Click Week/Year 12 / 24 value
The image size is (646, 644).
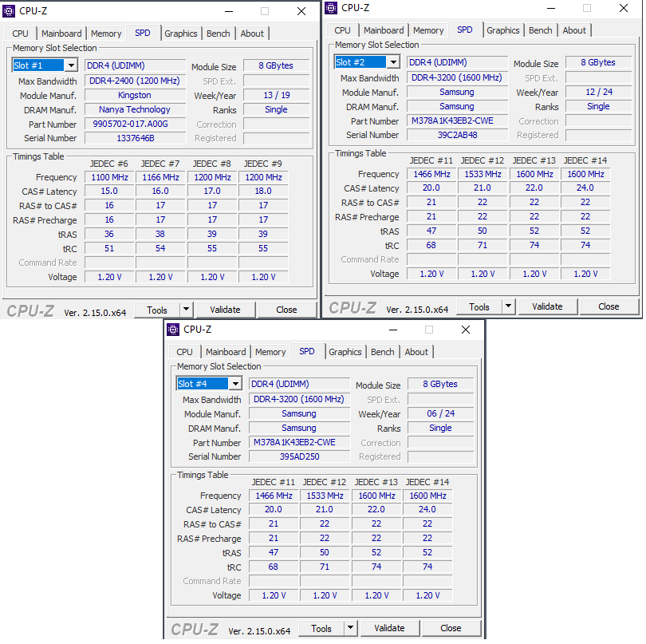point(599,92)
